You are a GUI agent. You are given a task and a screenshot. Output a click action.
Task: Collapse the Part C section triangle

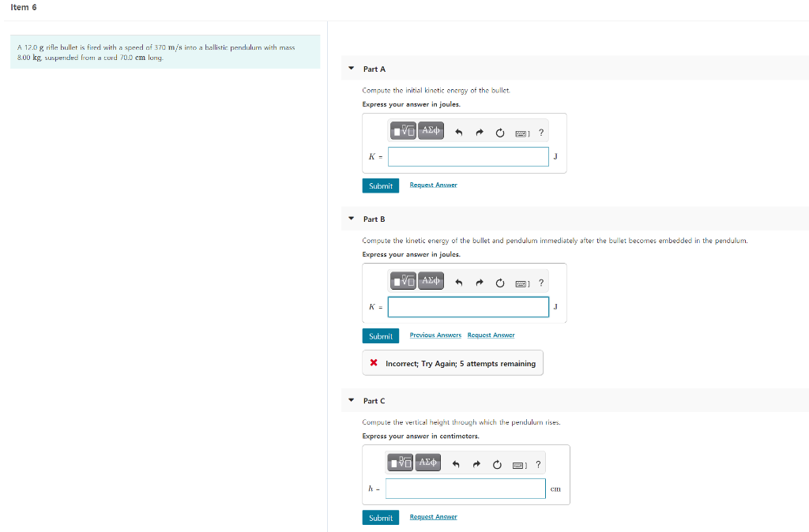[x=352, y=400]
